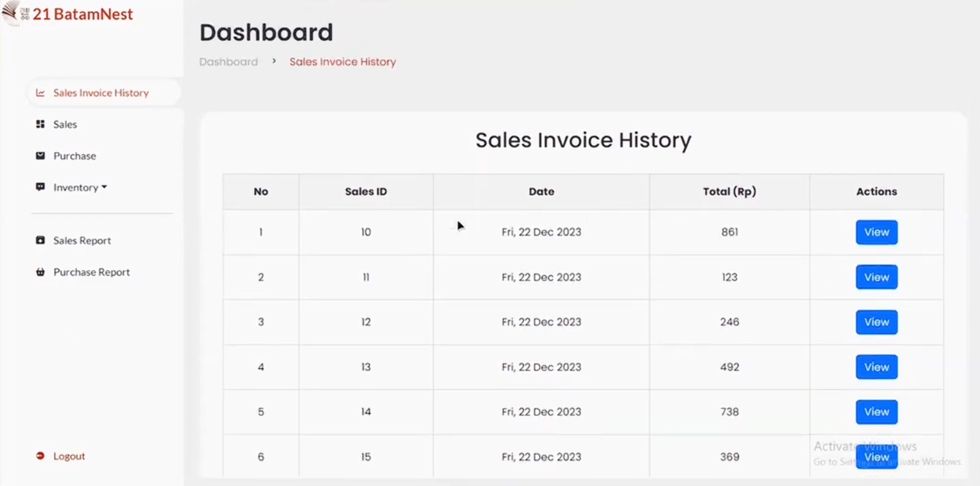Go to Sales Report in sidebar
980x486 pixels.
pyautogui.click(x=82, y=241)
